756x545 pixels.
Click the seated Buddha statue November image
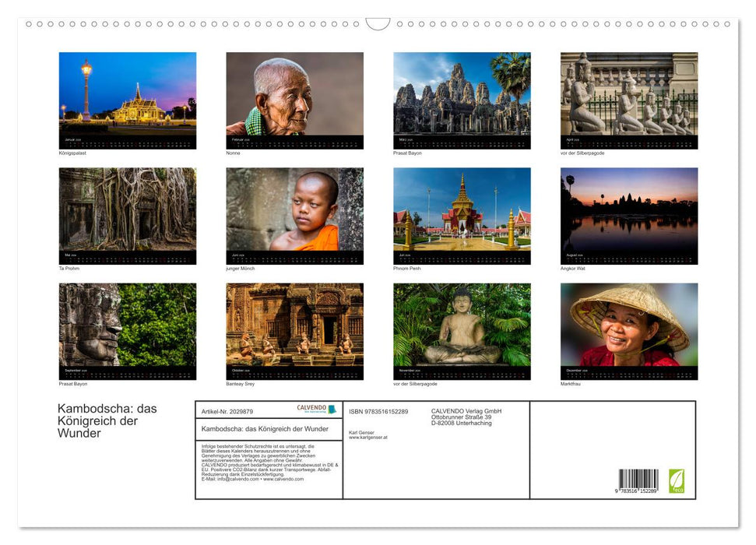coord(462,325)
